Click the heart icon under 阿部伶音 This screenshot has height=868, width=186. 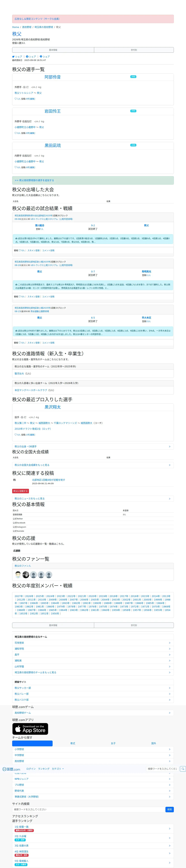pos(15,99)
